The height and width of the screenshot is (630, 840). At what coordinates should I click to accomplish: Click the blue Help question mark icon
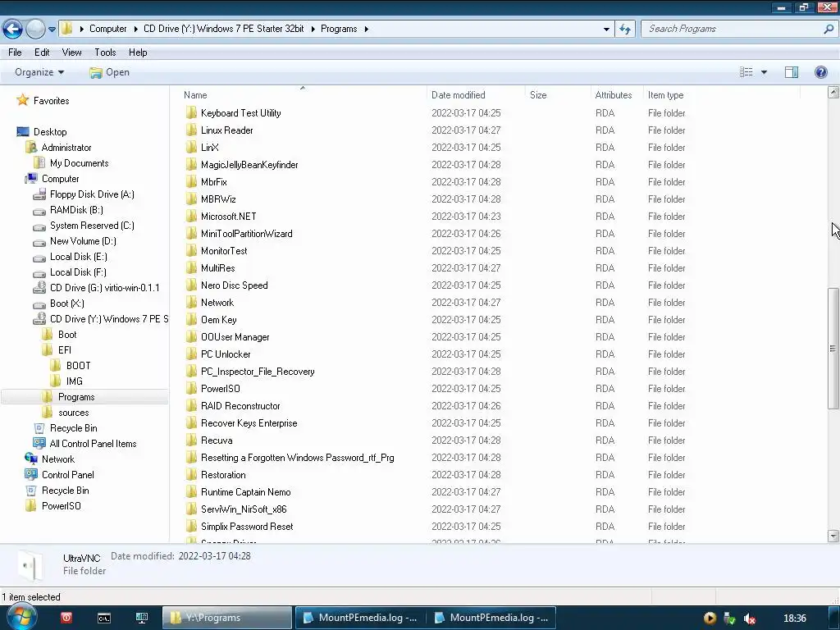click(x=820, y=72)
